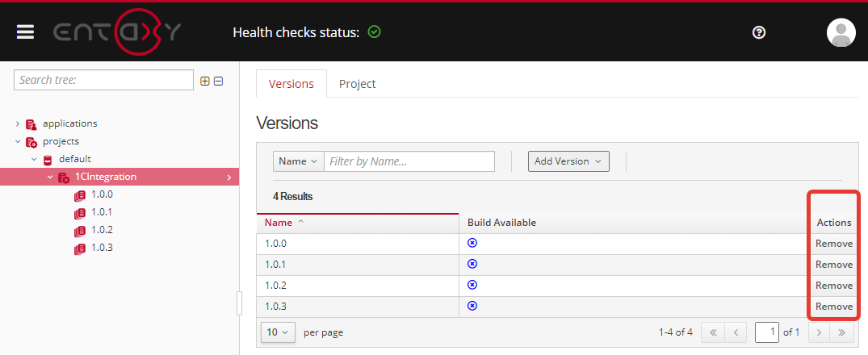The width and height of the screenshot is (868, 355).
Task: Remove version 1.0.1
Action: (833, 265)
